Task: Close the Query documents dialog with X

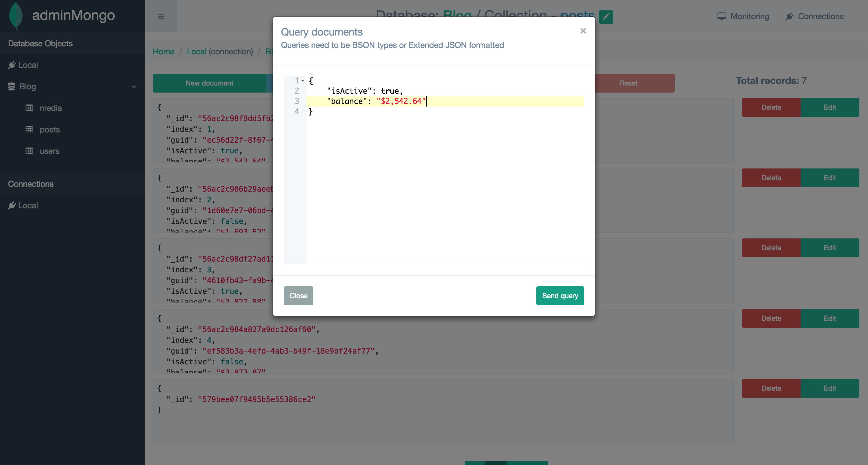Action: pyautogui.click(x=583, y=31)
